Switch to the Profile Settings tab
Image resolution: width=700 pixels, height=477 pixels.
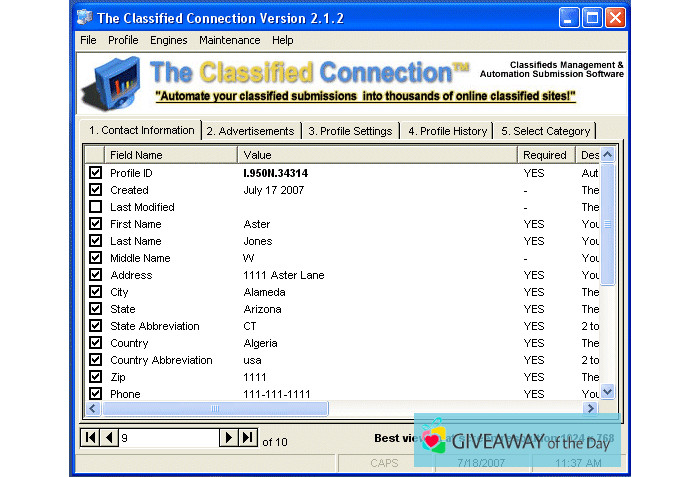pyautogui.click(x=350, y=131)
